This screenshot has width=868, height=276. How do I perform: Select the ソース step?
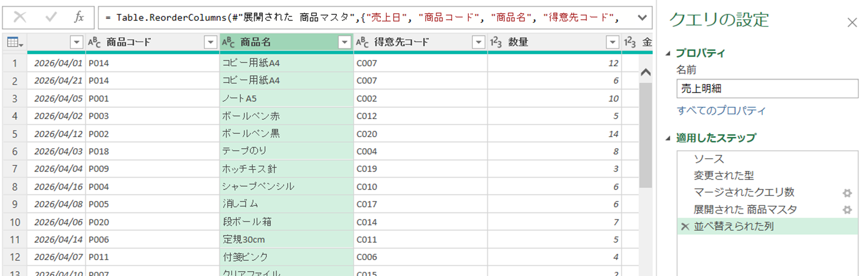(x=709, y=159)
